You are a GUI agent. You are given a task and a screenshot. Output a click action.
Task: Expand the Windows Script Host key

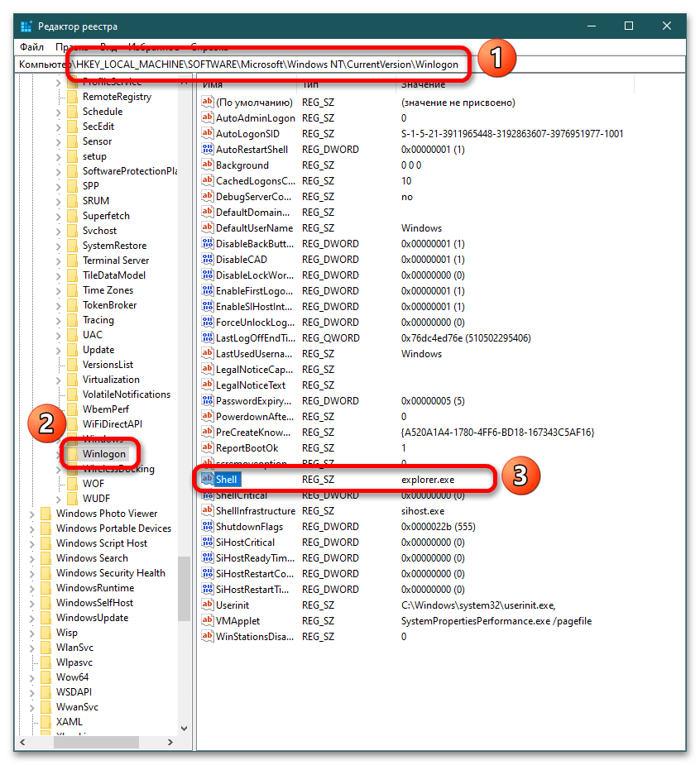coord(32,544)
